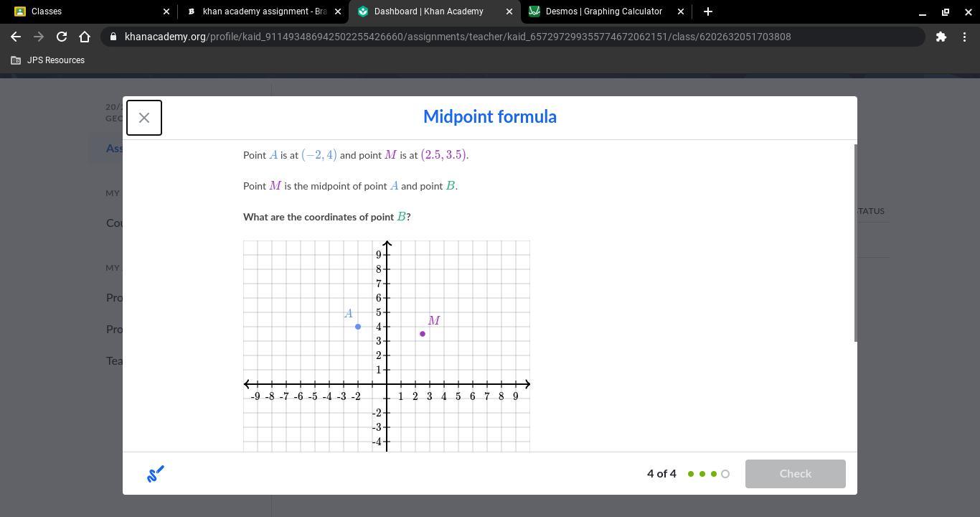Reload the current page
The height and width of the screenshot is (517, 980).
tap(62, 37)
